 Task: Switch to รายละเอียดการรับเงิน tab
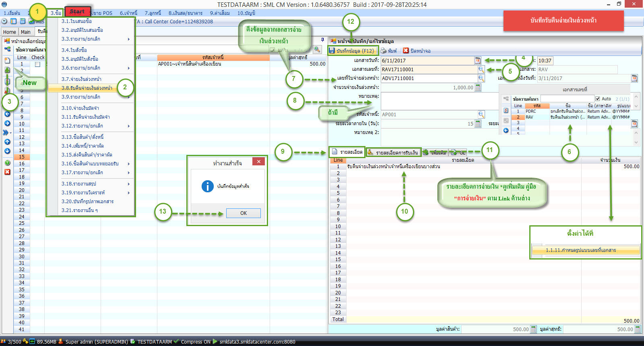point(393,152)
